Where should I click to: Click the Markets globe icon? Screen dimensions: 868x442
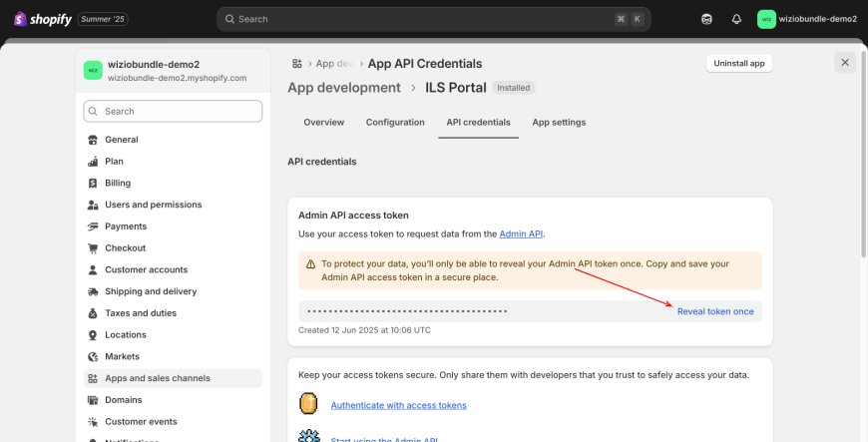coord(93,356)
